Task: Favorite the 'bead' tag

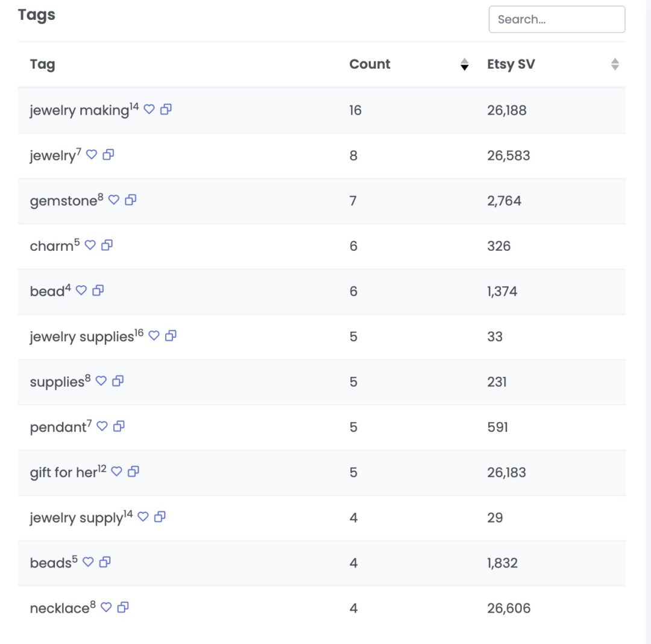Action: pyautogui.click(x=81, y=290)
